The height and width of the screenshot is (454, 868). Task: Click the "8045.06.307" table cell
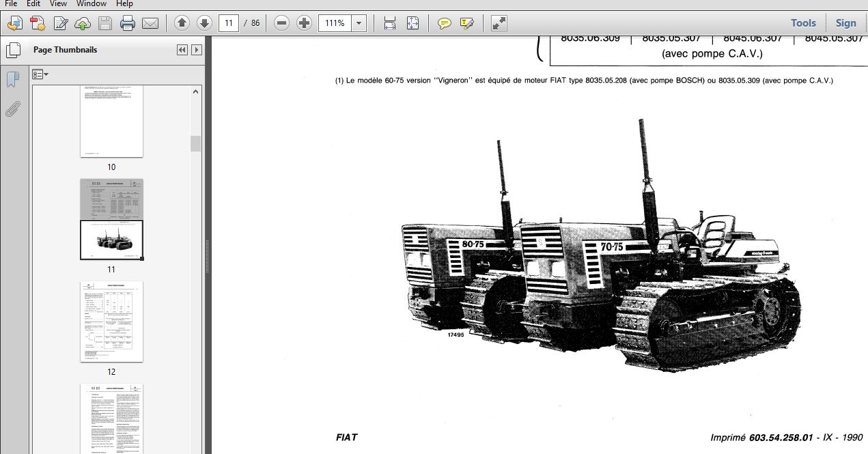tap(753, 38)
